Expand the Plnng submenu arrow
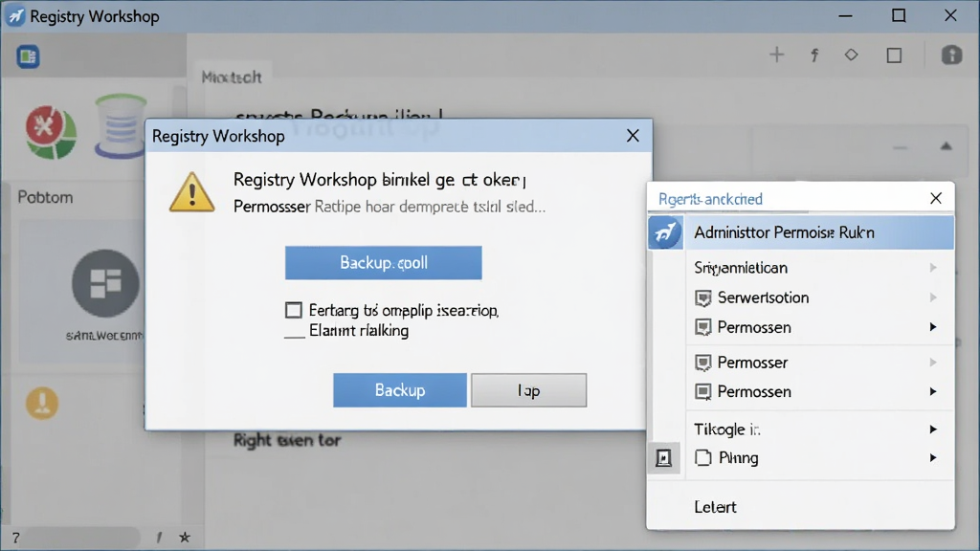The image size is (980, 551). click(932, 458)
